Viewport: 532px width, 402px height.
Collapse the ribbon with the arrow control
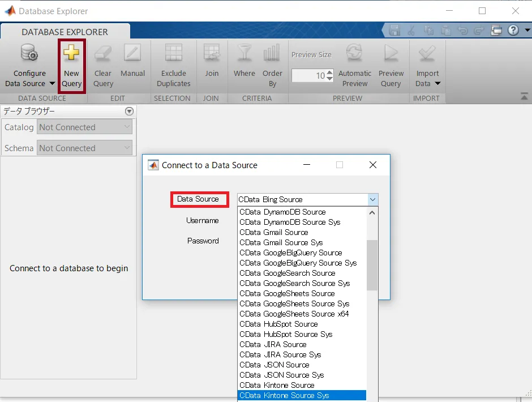tap(524, 96)
